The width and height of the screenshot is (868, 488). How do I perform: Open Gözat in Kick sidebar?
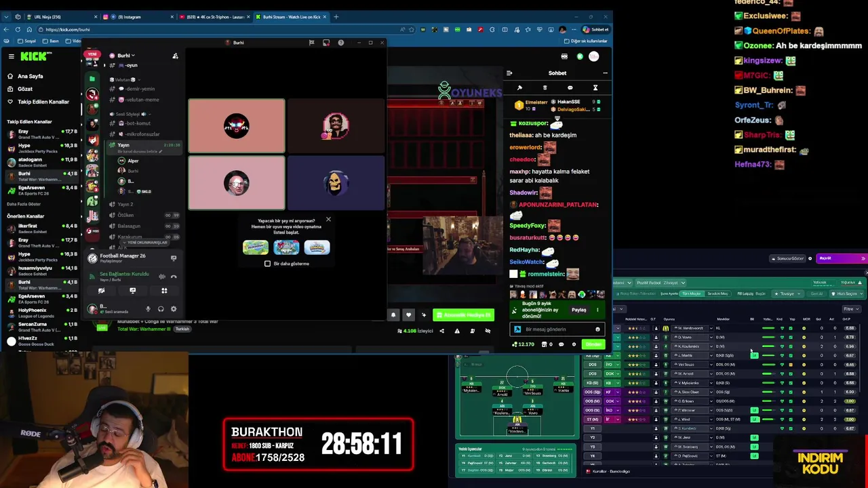tap(25, 89)
